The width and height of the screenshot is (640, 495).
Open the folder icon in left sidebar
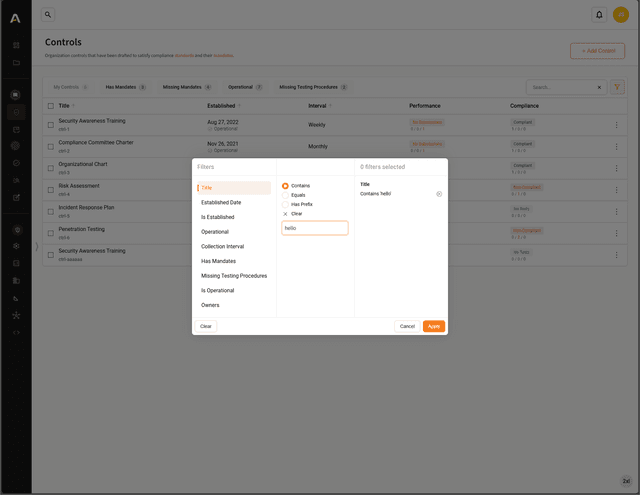point(16,62)
